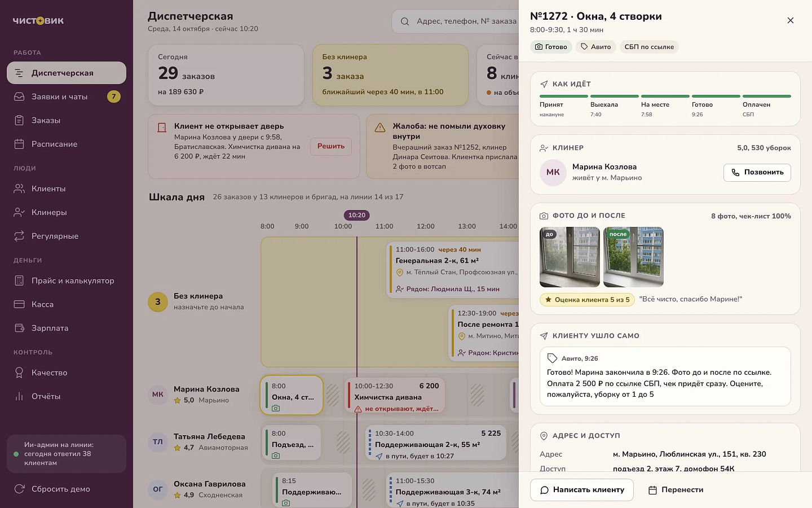The width and height of the screenshot is (812, 508).
Task: Open the 8:00 Окна order card
Action: pos(292,395)
